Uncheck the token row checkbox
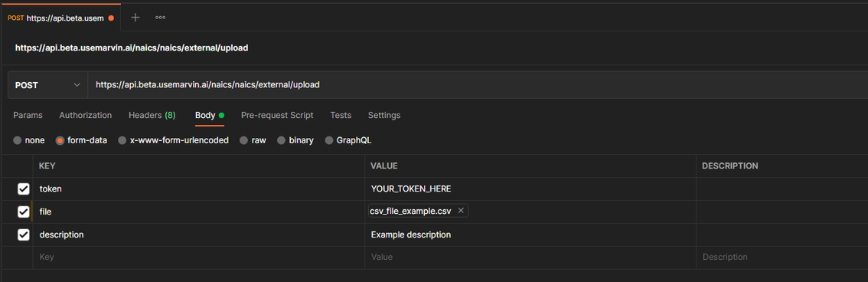 23,189
